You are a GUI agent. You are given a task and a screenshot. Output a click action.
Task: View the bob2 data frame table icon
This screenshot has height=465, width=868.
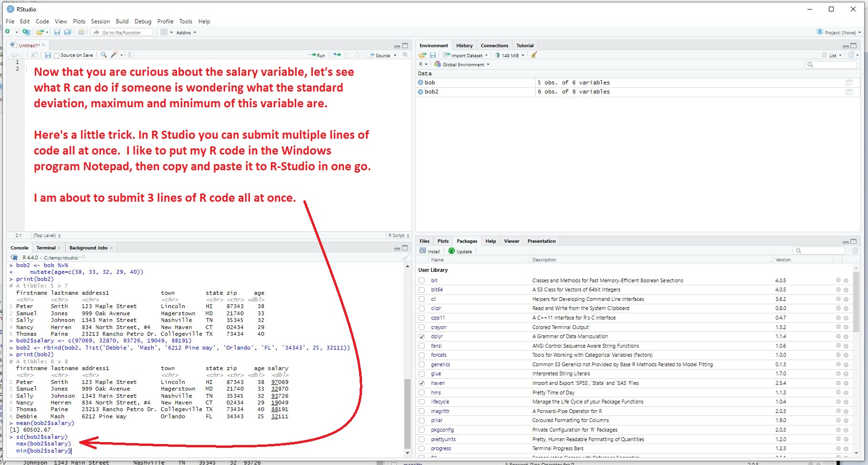[x=849, y=92]
